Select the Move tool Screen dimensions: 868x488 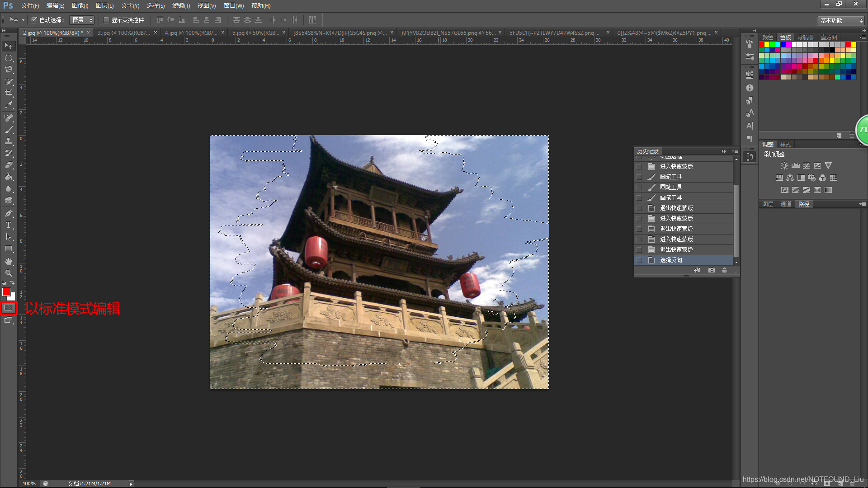pos(9,46)
